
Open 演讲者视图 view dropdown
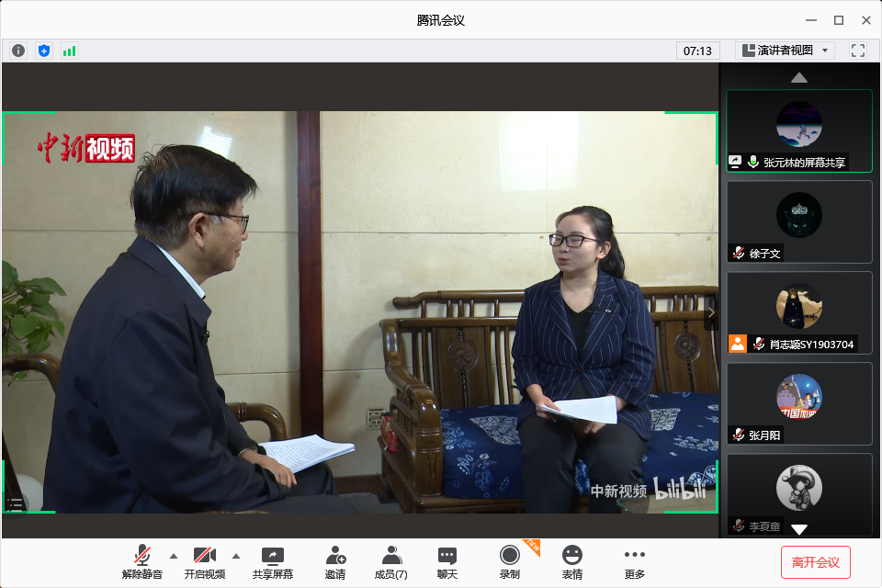pos(785,51)
